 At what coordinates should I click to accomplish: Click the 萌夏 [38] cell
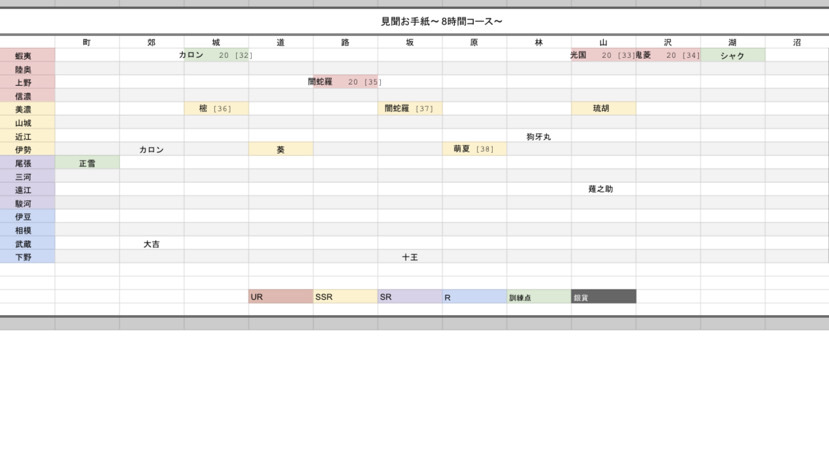click(x=474, y=149)
